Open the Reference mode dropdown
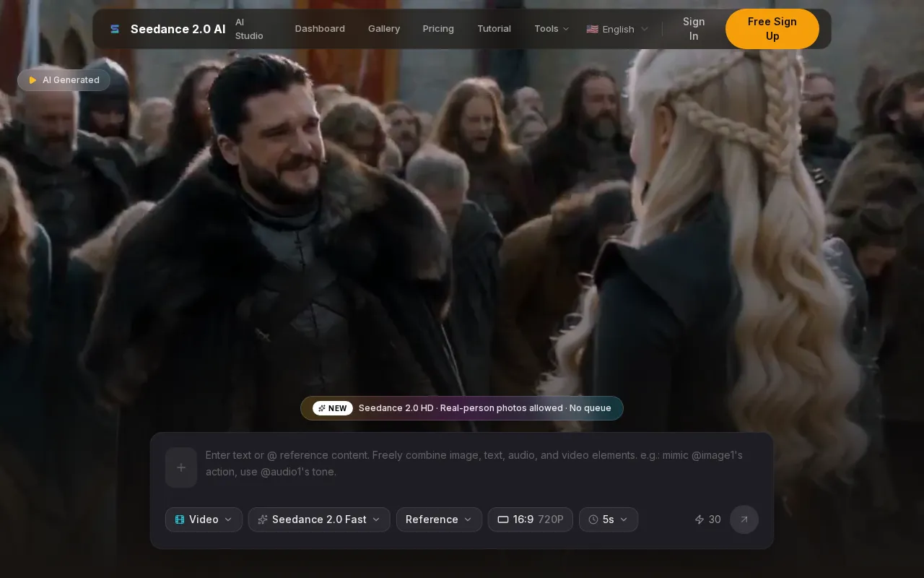 [x=439, y=519]
